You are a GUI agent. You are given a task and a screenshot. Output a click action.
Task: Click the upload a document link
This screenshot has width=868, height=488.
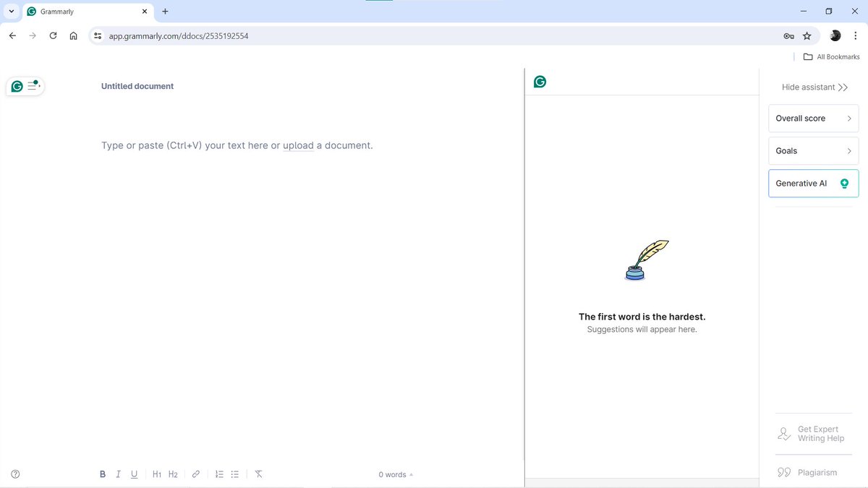pos(298,145)
